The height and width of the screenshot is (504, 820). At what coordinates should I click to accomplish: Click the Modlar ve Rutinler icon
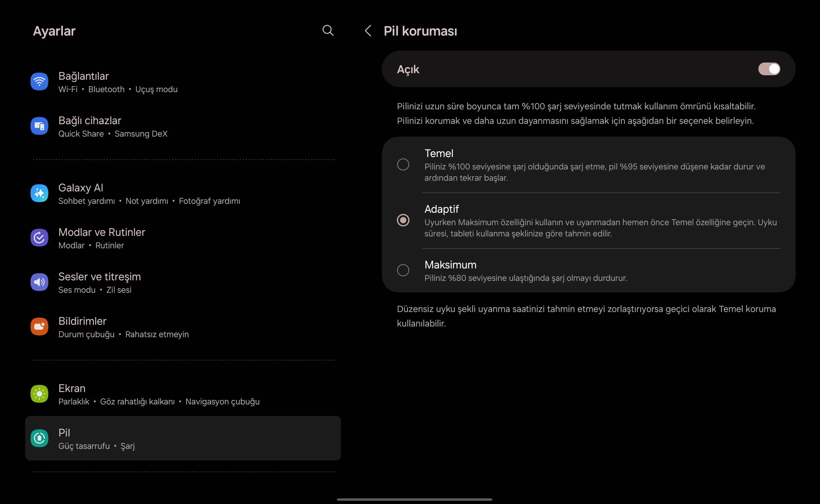click(x=39, y=237)
